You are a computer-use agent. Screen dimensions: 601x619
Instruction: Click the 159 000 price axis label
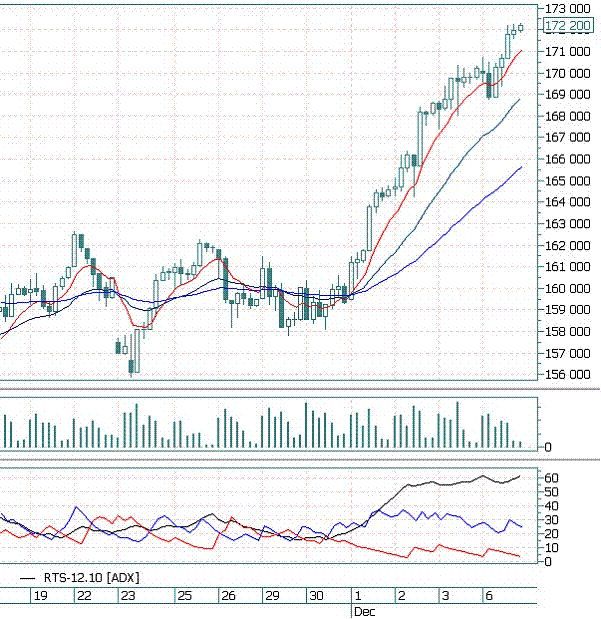(568, 310)
